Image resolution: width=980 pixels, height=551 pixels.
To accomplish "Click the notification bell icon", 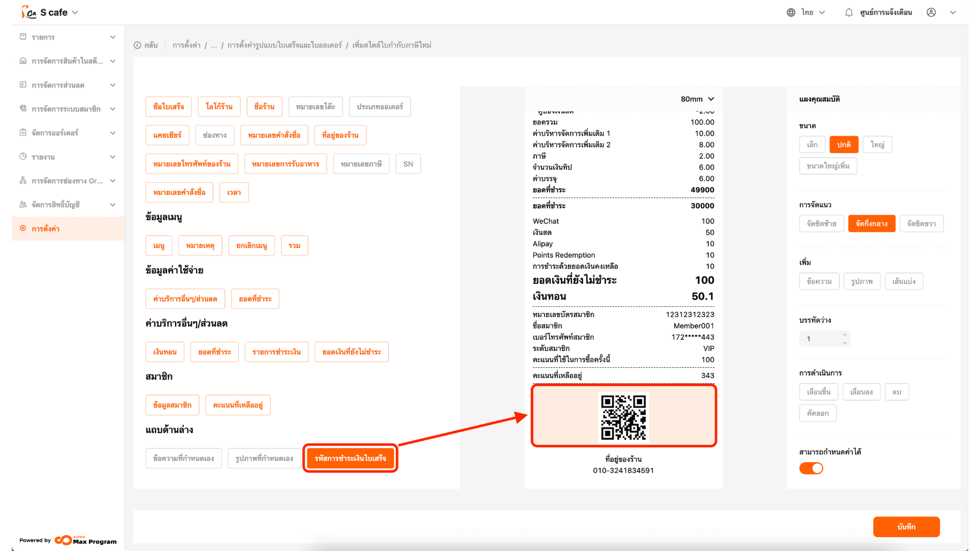I will [848, 13].
